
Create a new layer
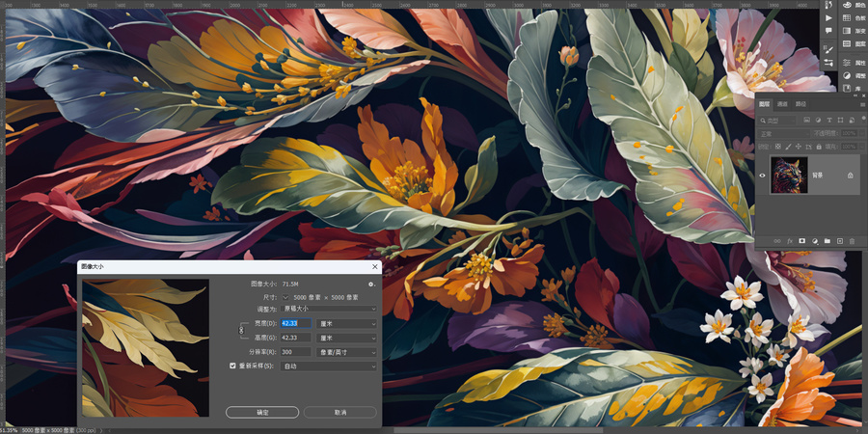pyautogui.click(x=840, y=241)
